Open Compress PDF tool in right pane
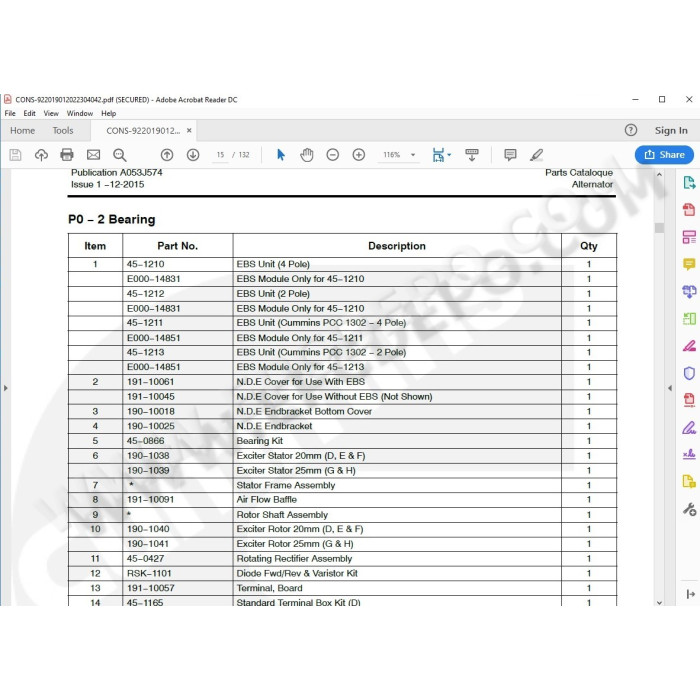The height and width of the screenshot is (700, 700). (x=689, y=400)
